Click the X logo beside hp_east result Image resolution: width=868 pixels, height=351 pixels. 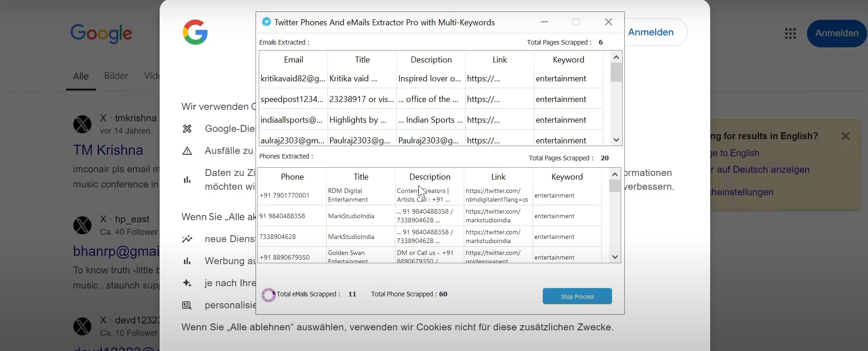click(x=83, y=225)
